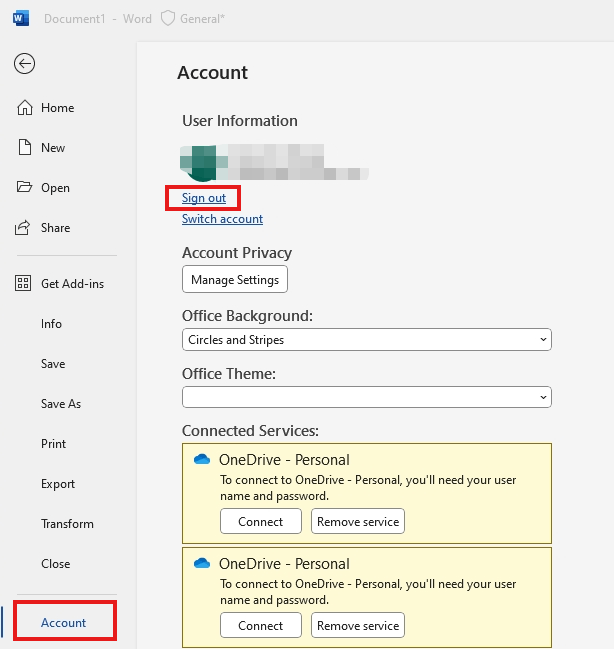Image resolution: width=614 pixels, height=649 pixels.
Task: Click the Connected Services heading
Action: tap(250, 431)
